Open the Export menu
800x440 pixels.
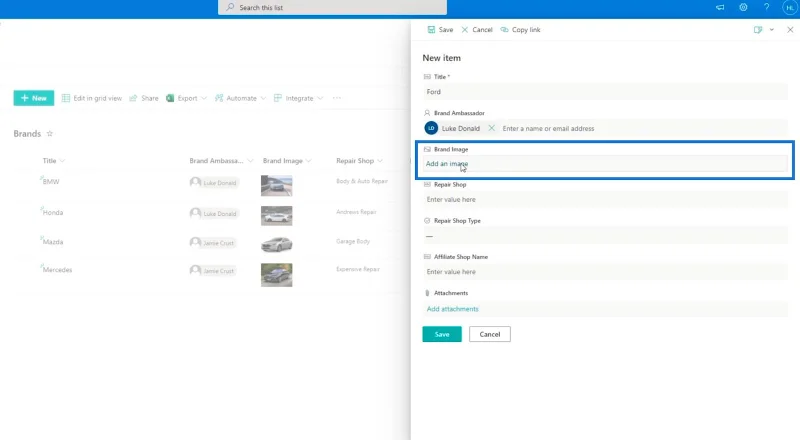[186, 98]
